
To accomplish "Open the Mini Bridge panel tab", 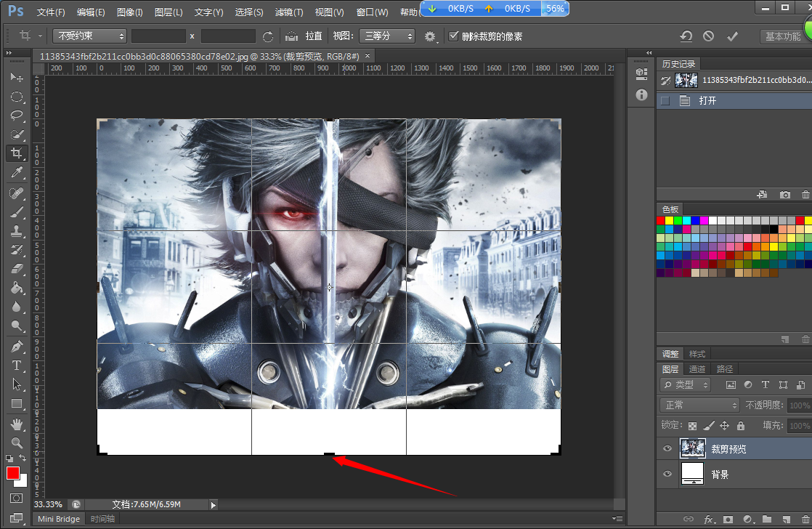I will (59, 519).
